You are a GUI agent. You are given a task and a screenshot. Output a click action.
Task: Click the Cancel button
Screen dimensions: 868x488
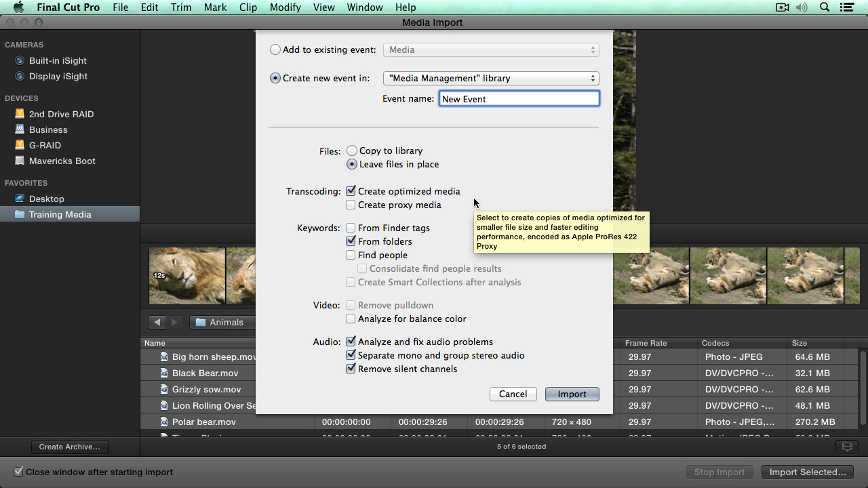(x=513, y=394)
